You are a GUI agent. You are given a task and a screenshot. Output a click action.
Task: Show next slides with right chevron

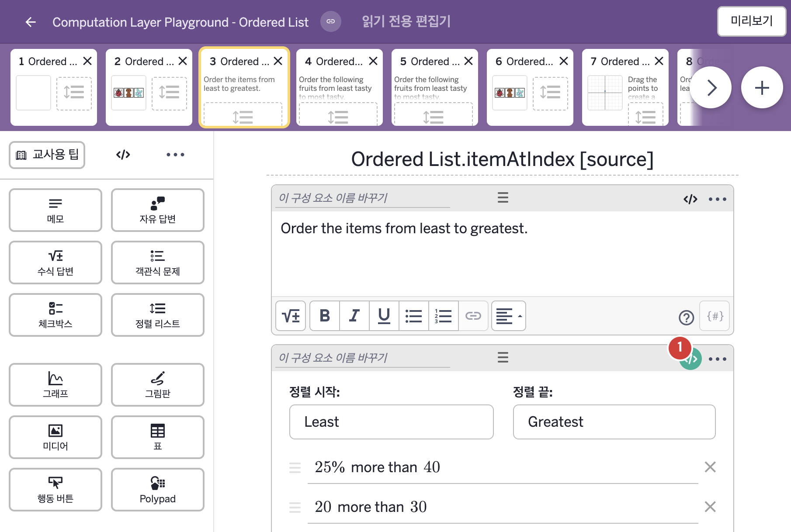click(711, 87)
